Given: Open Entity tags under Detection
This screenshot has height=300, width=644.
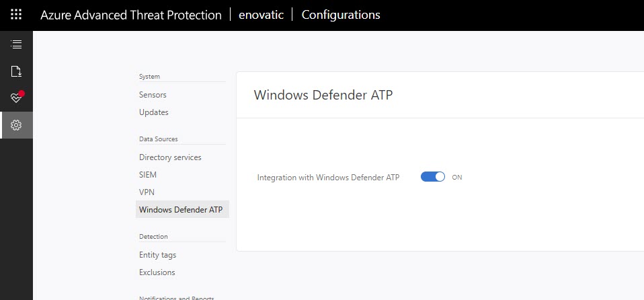Looking at the screenshot, I should tap(158, 255).
